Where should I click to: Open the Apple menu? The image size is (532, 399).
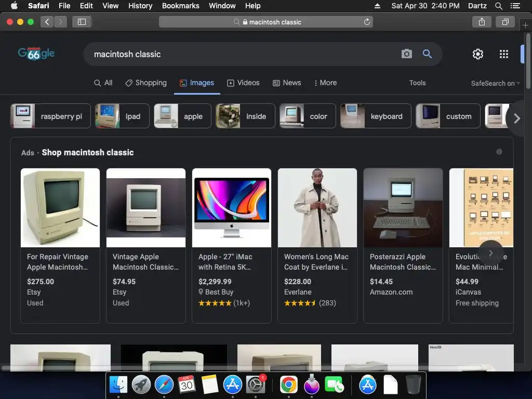14,5
